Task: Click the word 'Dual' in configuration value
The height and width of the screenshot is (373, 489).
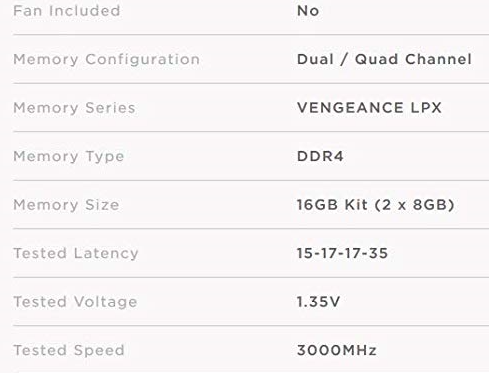Action: (315, 59)
